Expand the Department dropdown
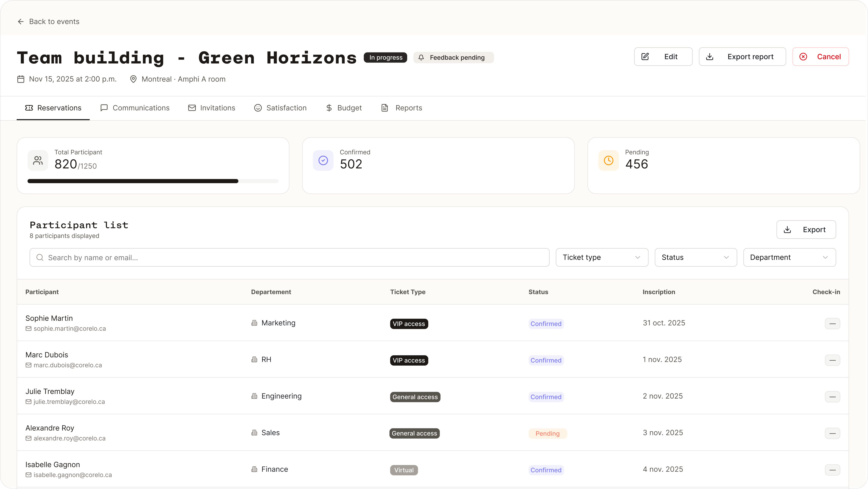The width and height of the screenshot is (868, 489). (x=789, y=257)
